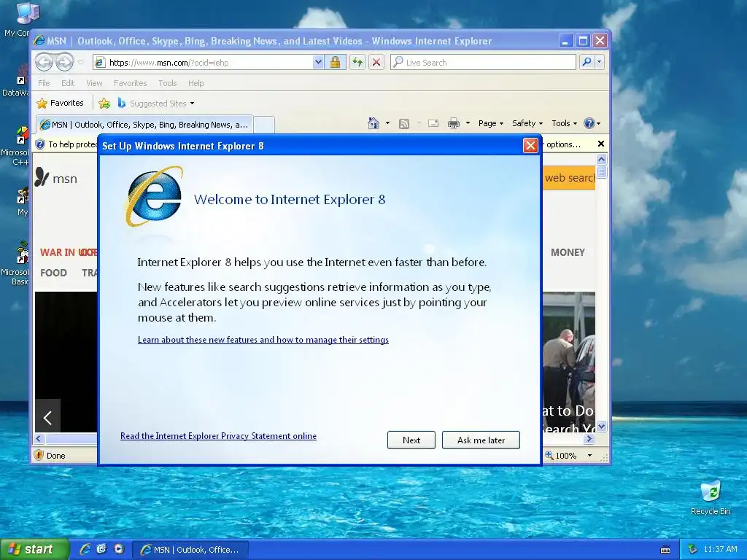The width and height of the screenshot is (747, 560).
Task: Choose Ask me later button
Action: pos(481,440)
